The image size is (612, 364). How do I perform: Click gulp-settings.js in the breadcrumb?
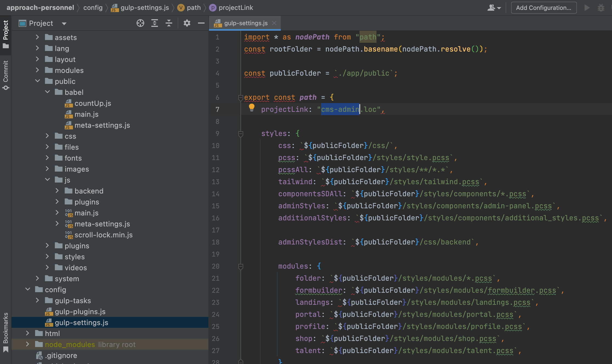point(140,8)
